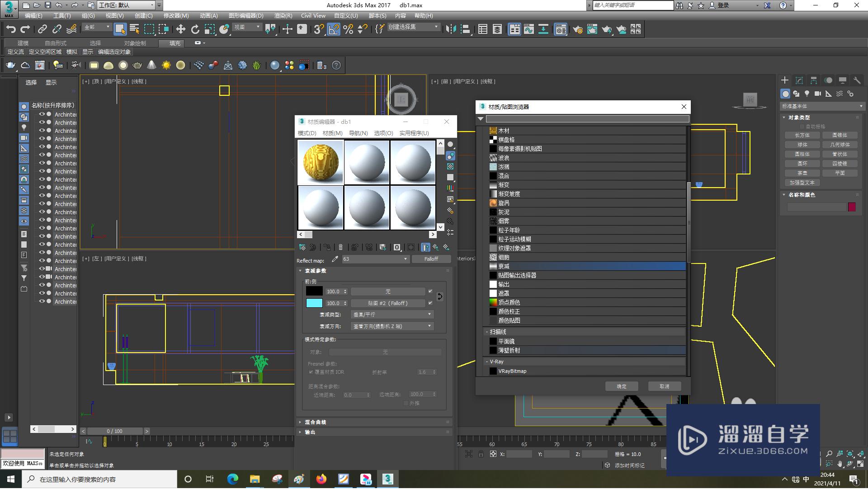This screenshot has width=868, height=489.
Task: Click the Select and Rotate tool
Action: click(195, 29)
